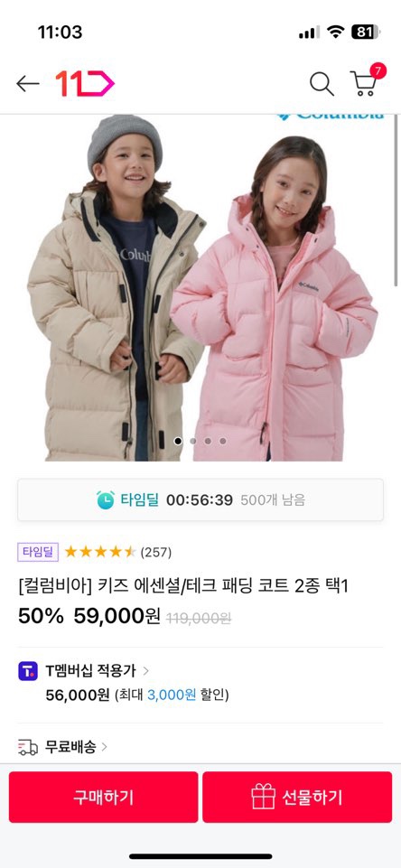Tap the gift box icon

point(263,798)
